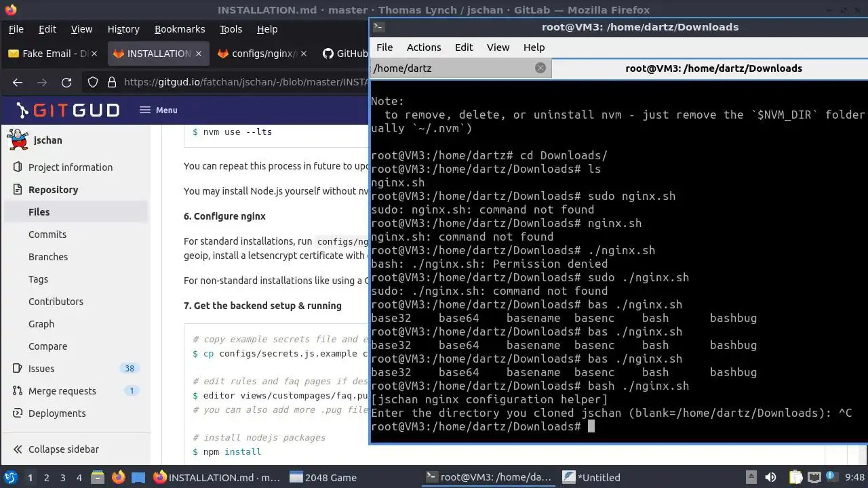Reload the page in Firefox
Screen dimensions: 868x488
(x=66, y=82)
